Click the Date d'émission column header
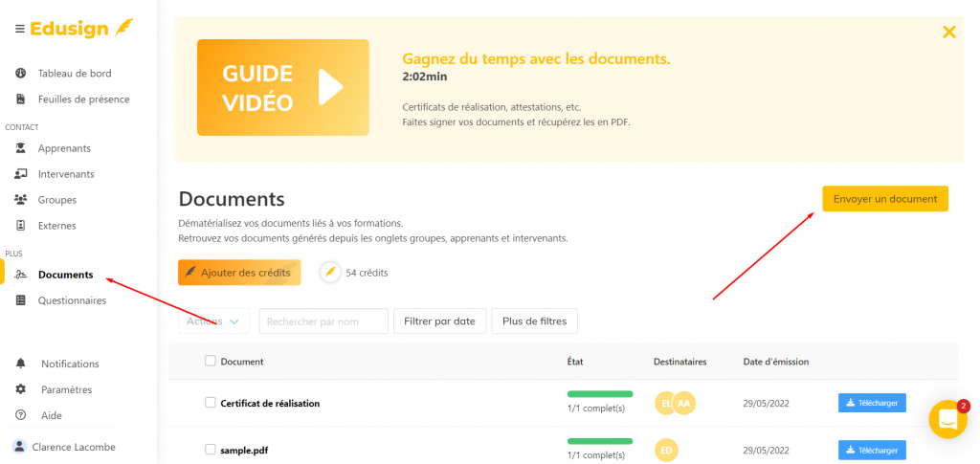This screenshot has height=464, width=980. tap(775, 361)
